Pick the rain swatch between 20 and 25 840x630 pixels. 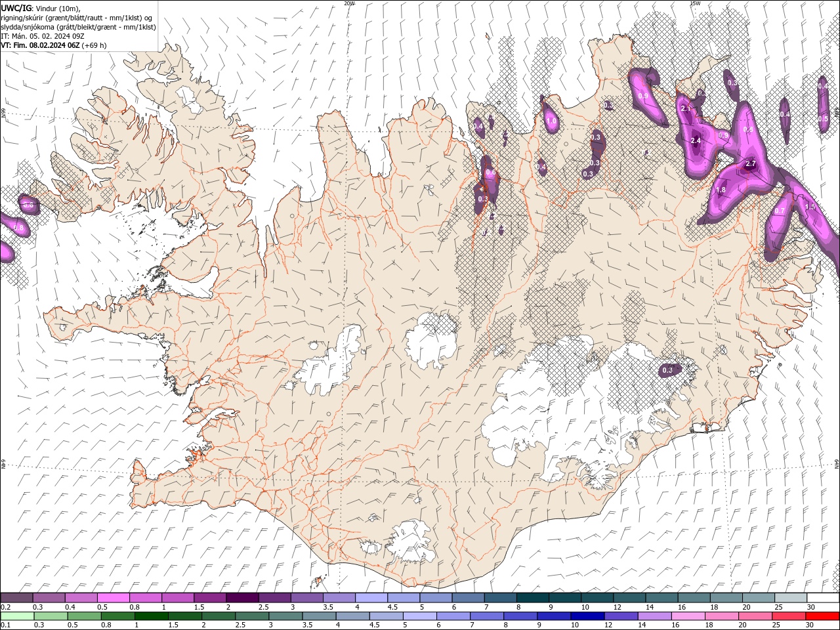tap(755, 616)
